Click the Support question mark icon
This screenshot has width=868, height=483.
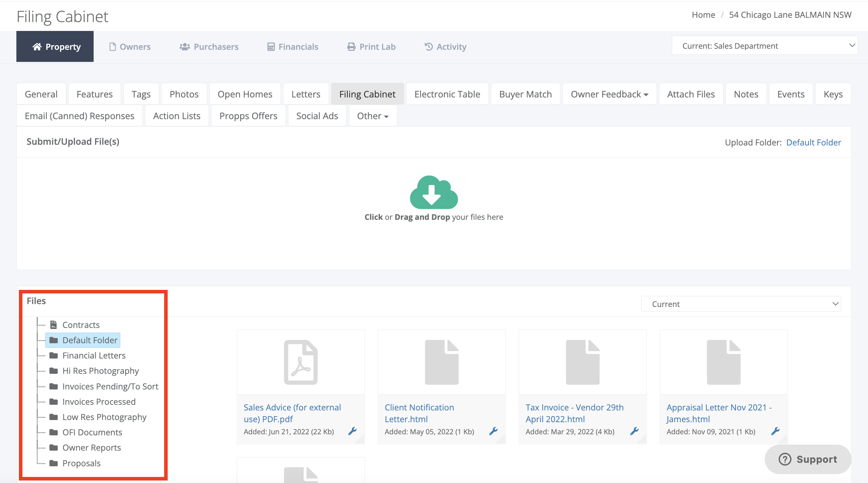pyautogui.click(x=785, y=459)
